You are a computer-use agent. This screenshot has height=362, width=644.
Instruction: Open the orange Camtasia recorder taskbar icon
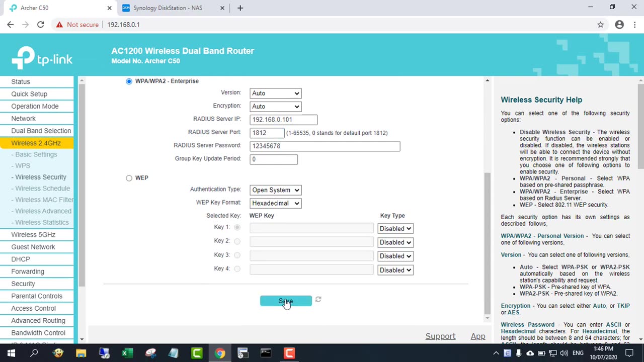pos(289,353)
